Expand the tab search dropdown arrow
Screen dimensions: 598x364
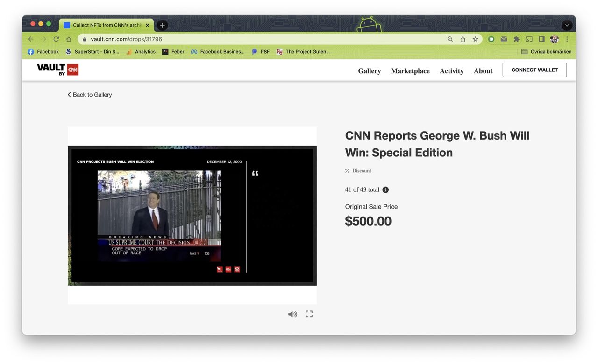[x=567, y=25]
